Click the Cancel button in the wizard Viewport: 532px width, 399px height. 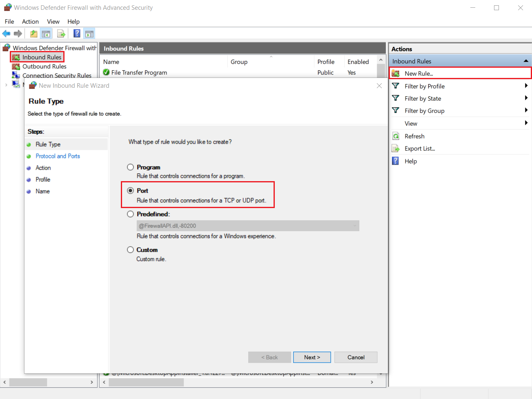(x=356, y=357)
